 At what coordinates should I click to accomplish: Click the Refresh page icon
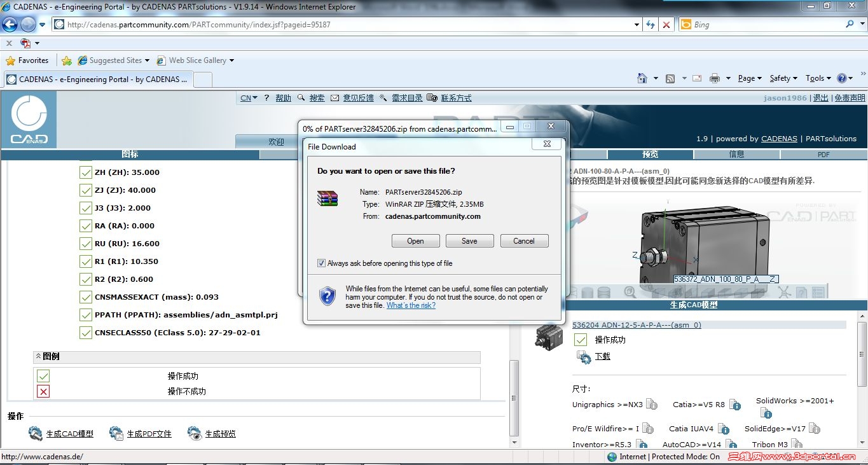click(x=651, y=25)
